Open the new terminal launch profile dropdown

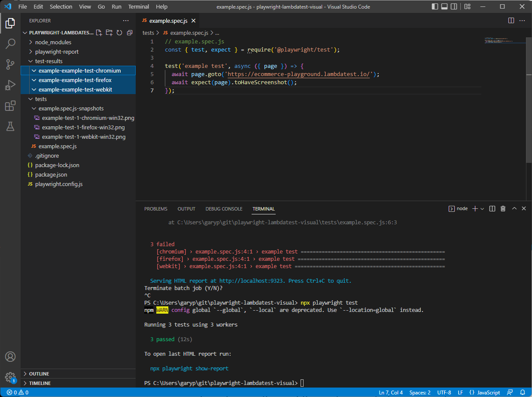pyautogui.click(x=483, y=209)
